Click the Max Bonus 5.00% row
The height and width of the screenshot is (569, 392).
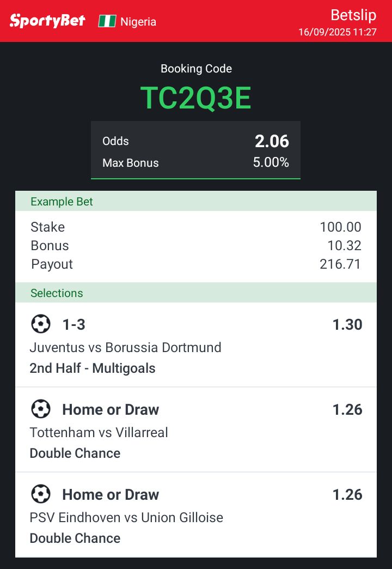[196, 162]
